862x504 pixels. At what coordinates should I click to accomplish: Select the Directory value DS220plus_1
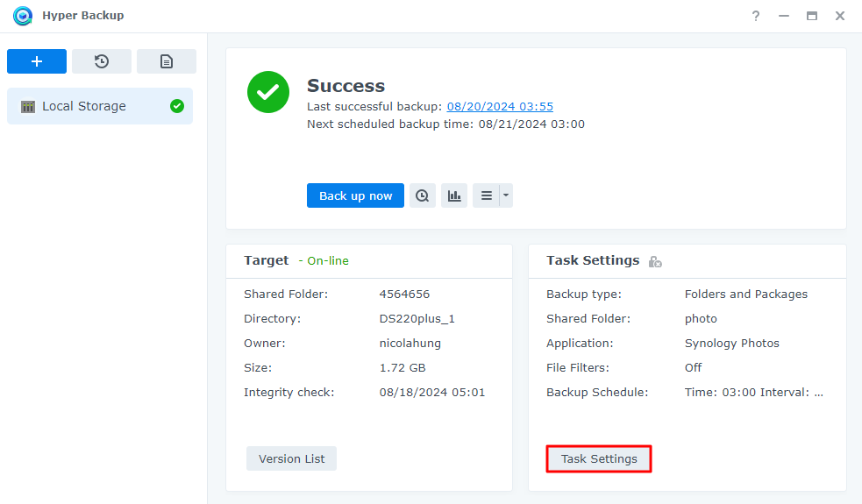pyautogui.click(x=417, y=319)
